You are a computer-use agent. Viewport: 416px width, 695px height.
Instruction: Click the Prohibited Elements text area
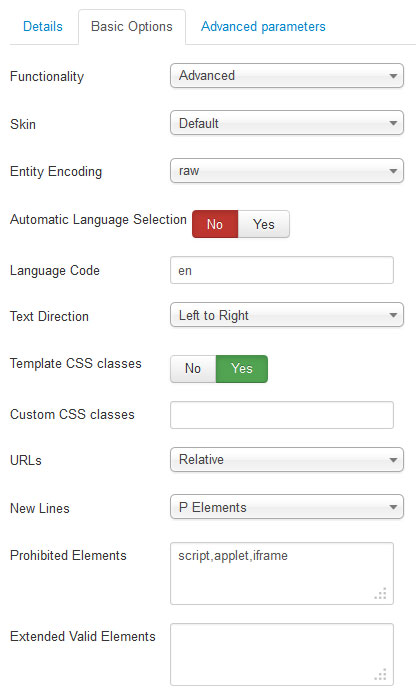pos(282,574)
